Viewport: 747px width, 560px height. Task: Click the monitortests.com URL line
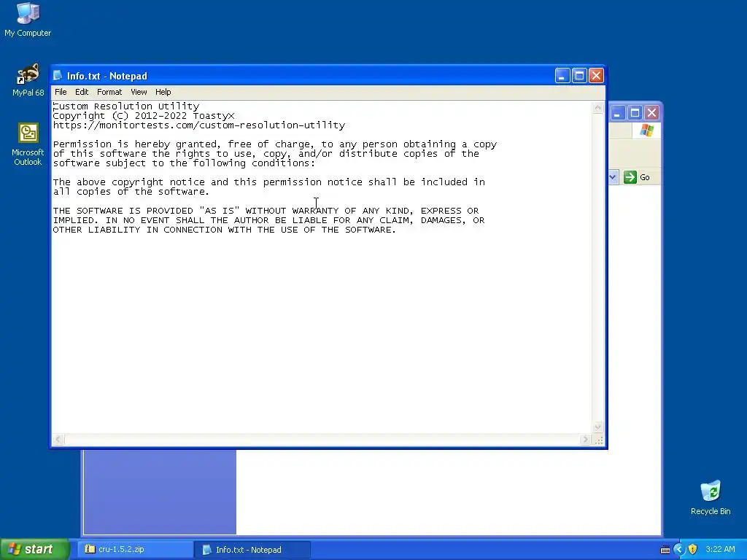pos(198,125)
